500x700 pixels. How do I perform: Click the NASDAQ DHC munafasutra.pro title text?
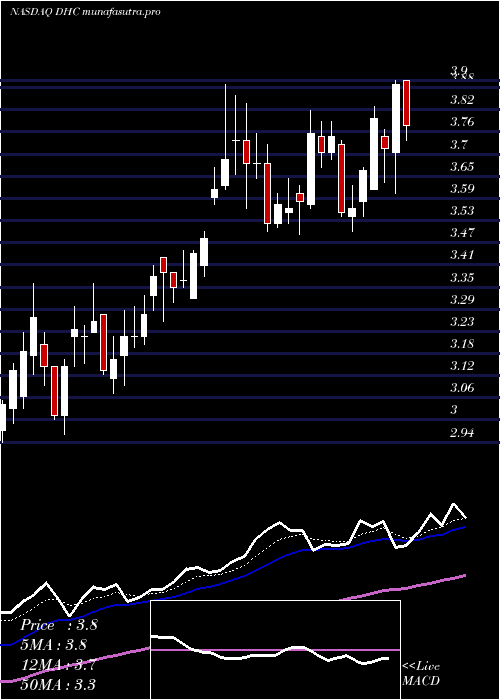point(85,12)
